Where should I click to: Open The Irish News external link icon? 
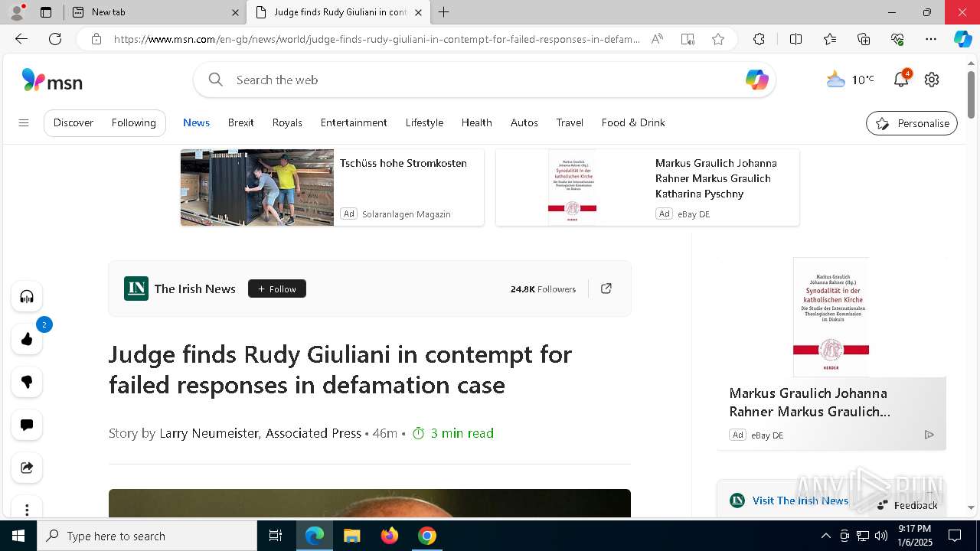point(606,289)
